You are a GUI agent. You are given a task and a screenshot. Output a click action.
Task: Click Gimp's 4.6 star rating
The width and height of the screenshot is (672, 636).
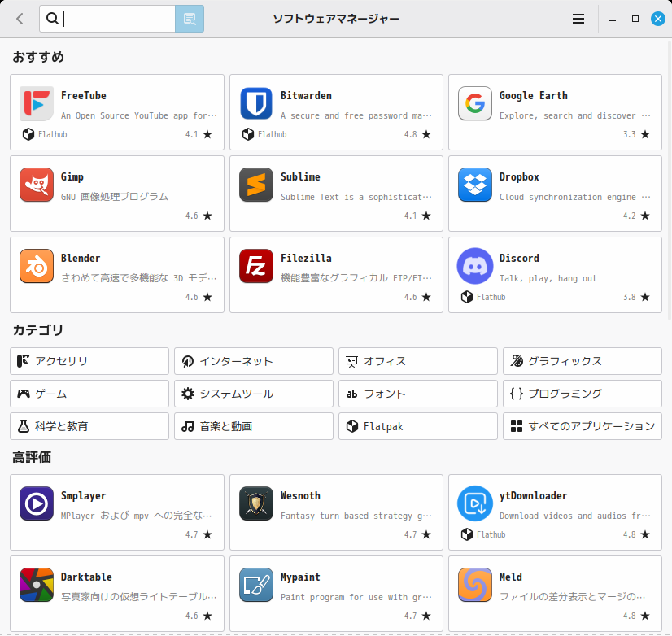199,216
